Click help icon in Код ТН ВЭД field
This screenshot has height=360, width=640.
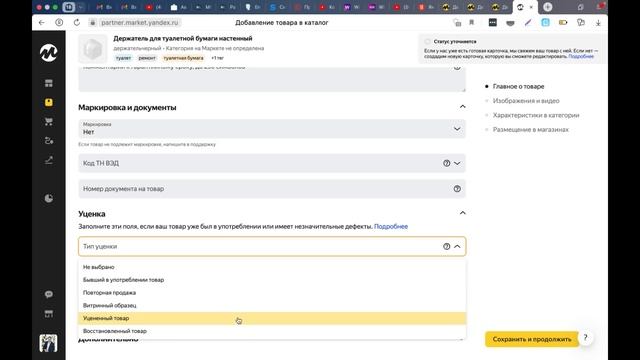tap(447, 163)
